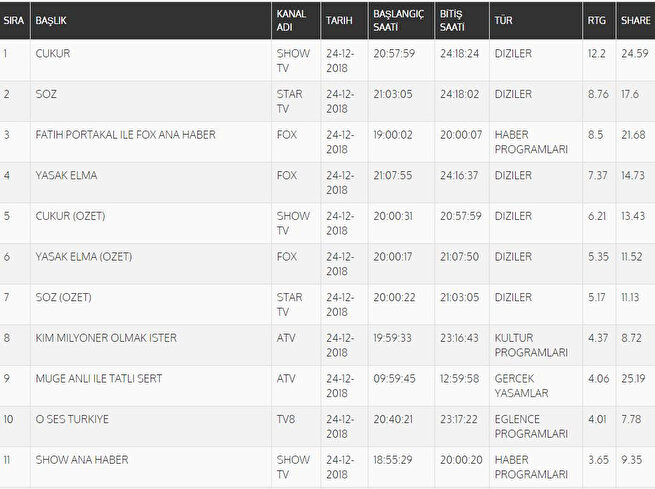The width and height of the screenshot is (655, 489).
Task: Click the BİTİŞ SAATİ column header
Action: point(452,20)
